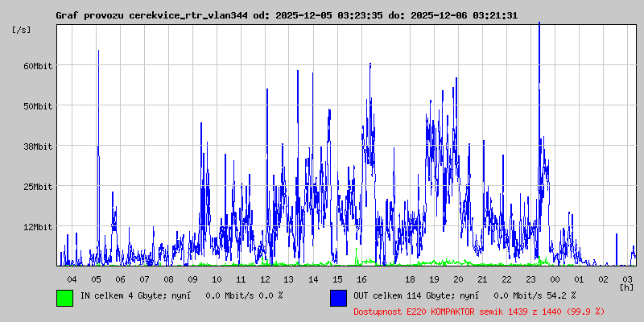Click the hour label 06 on x-axis
Screen dimensions: 644x322
(120, 279)
